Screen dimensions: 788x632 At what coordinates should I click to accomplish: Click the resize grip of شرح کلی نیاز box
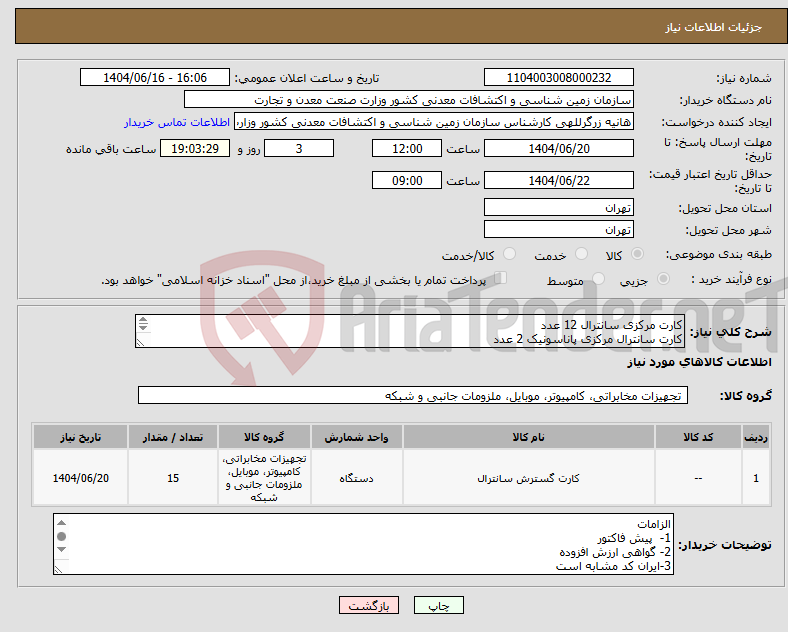tap(140, 342)
